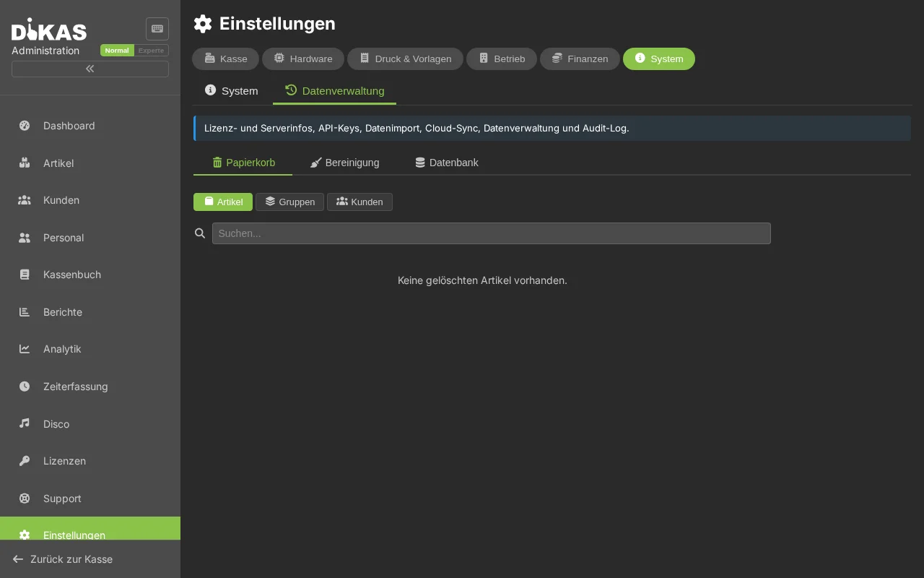Click the database icon on Datenbank

click(x=420, y=163)
